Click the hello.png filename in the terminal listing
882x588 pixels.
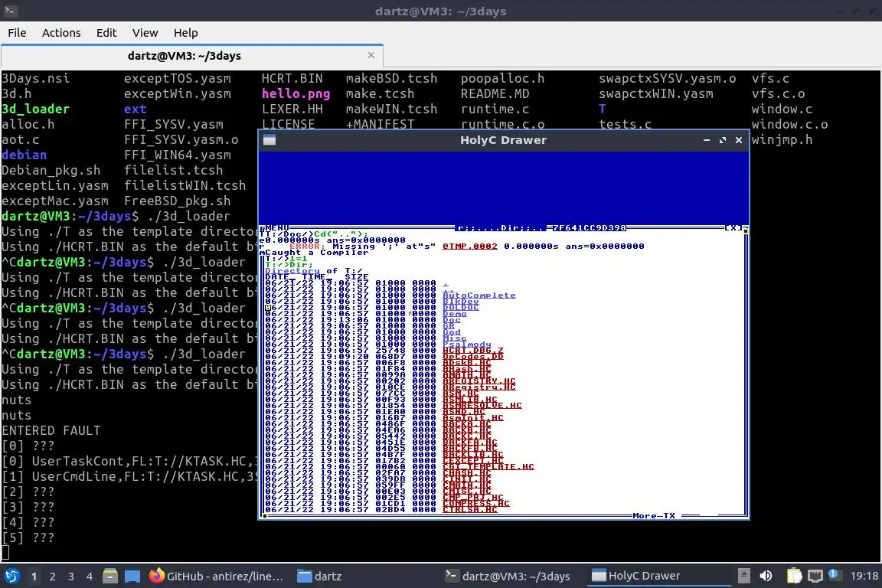click(x=296, y=94)
